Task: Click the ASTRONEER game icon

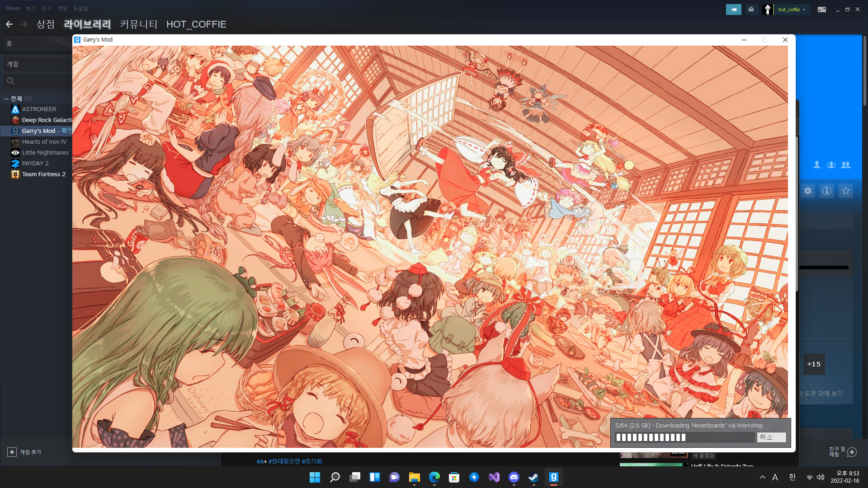Action: coord(15,109)
